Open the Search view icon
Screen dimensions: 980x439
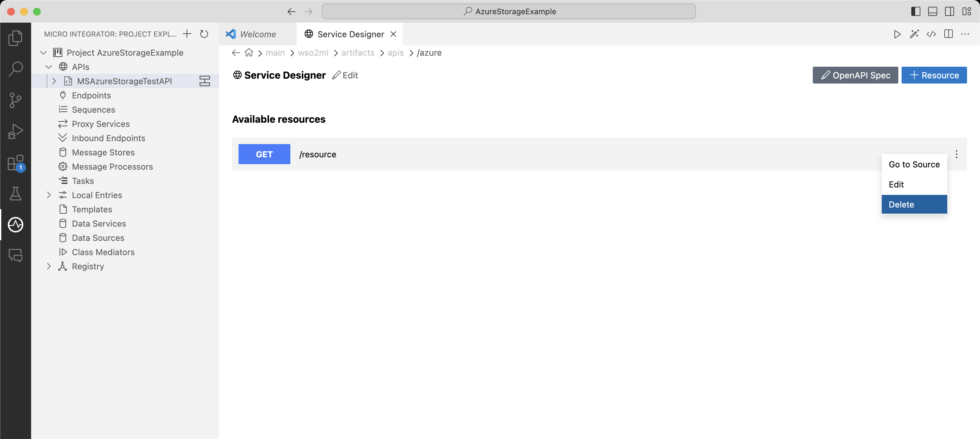coord(15,69)
